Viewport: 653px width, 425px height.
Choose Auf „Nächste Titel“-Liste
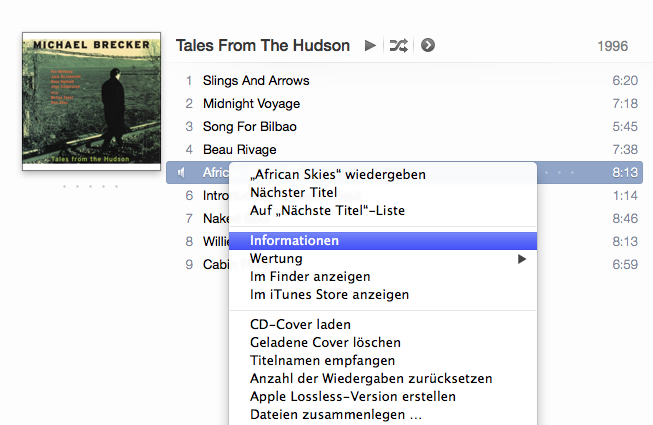(327, 210)
